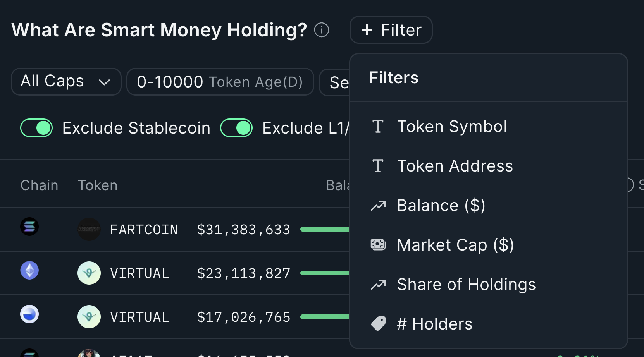Viewport: 644px width, 357px height.
Task: Click the Ethereum chain icon in VIRTUAL row
Action: pos(29,270)
